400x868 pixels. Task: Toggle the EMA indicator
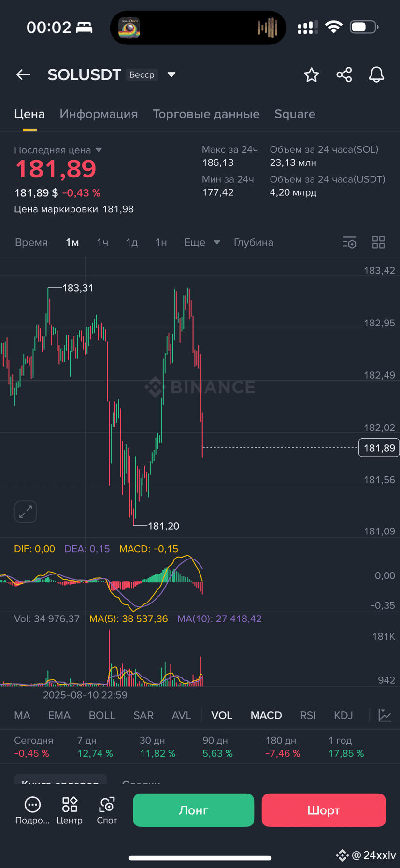coord(59,715)
